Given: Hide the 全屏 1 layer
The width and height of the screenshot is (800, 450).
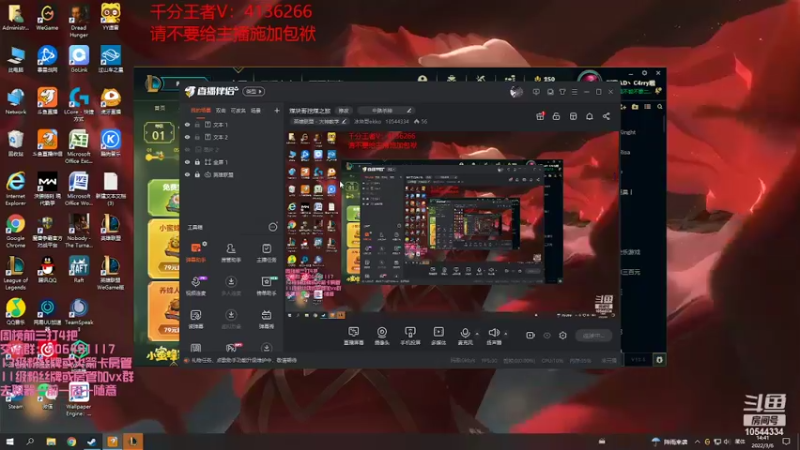Looking at the screenshot, I should pos(187,162).
